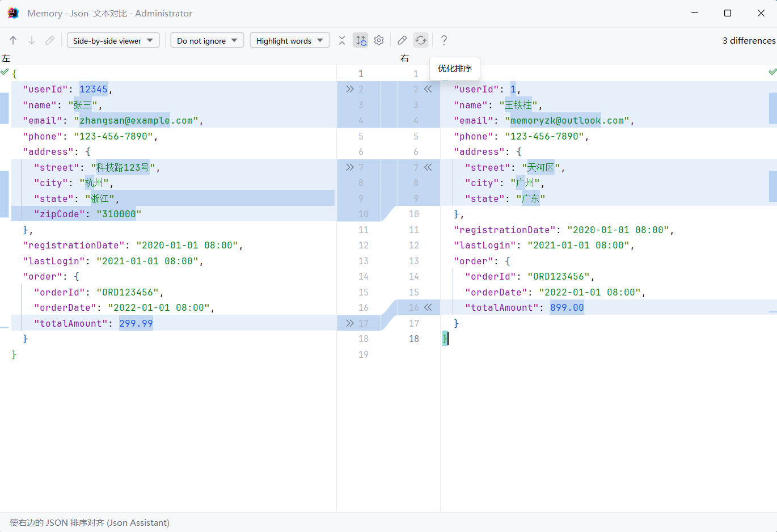Accept left userId change at line 2
The width and height of the screenshot is (777, 532).
click(349, 89)
